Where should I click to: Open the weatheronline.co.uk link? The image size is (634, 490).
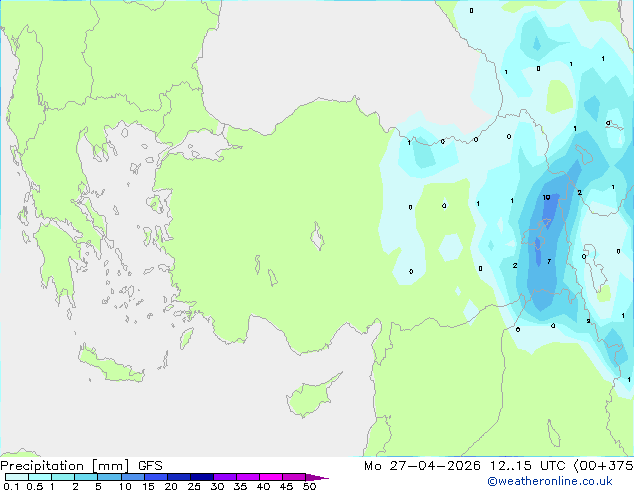coord(550,481)
